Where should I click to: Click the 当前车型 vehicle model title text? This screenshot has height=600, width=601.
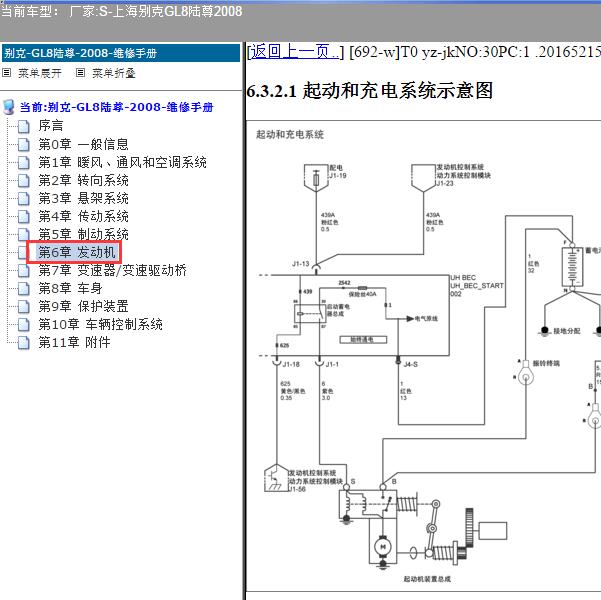point(121,11)
